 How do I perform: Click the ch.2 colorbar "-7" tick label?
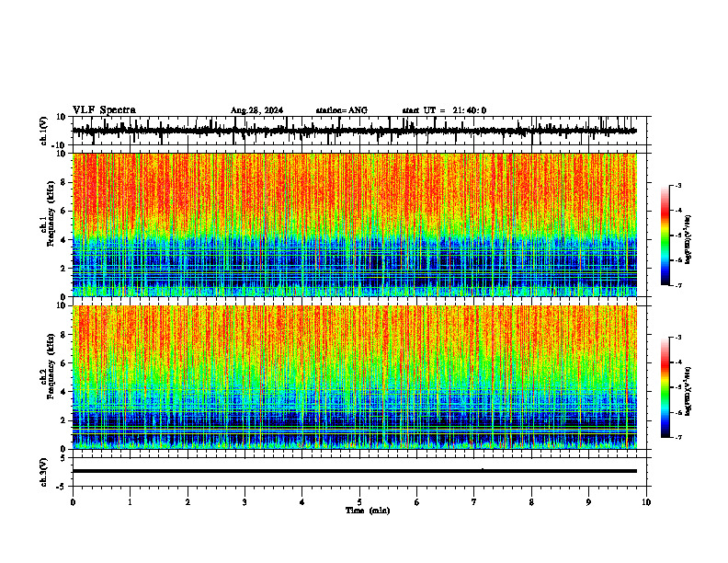tap(678, 437)
